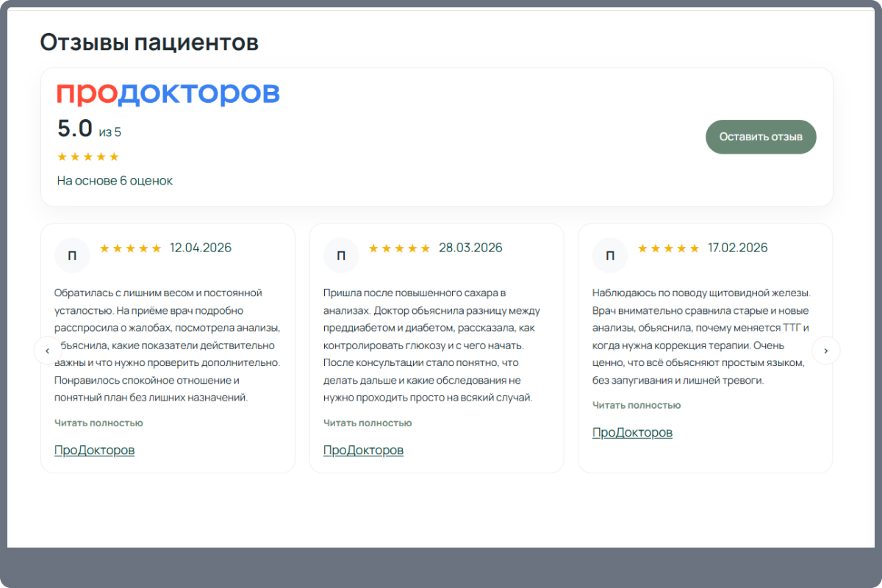
Task: Click review text starting Пришла после повышенного сахара
Action: point(432,345)
